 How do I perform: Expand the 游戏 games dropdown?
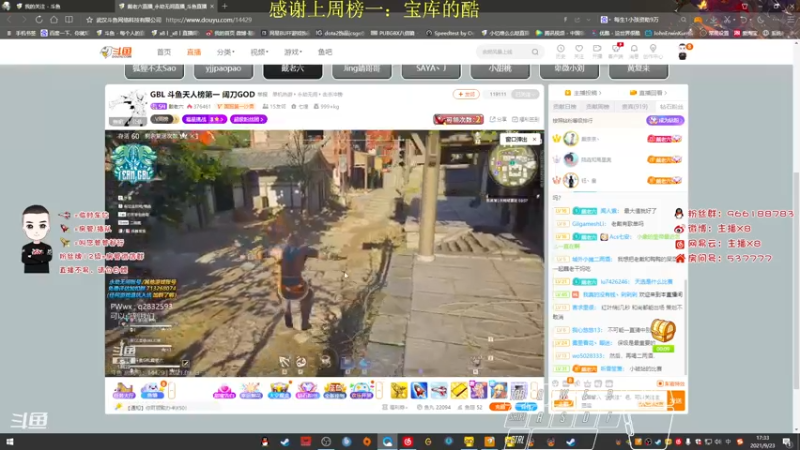pyautogui.click(x=293, y=52)
